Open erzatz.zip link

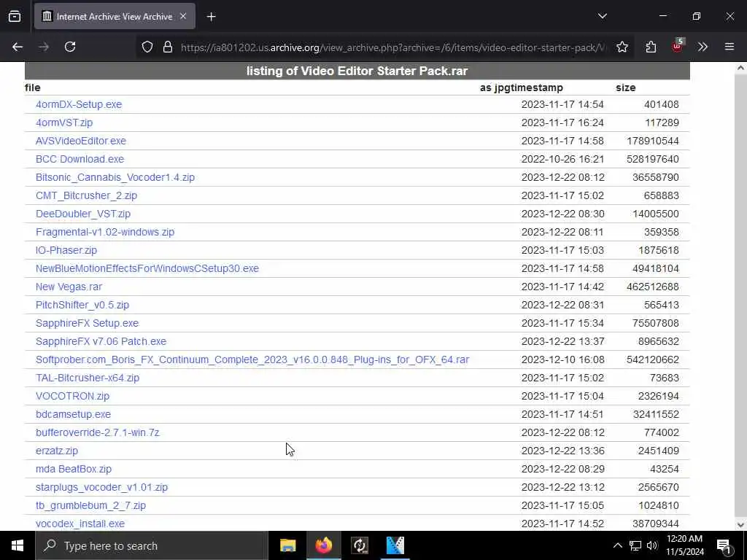point(57,451)
